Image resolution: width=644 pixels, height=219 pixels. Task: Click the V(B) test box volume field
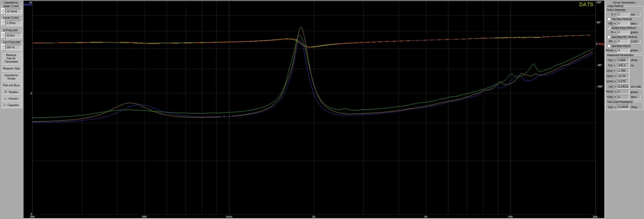[623, 23]
